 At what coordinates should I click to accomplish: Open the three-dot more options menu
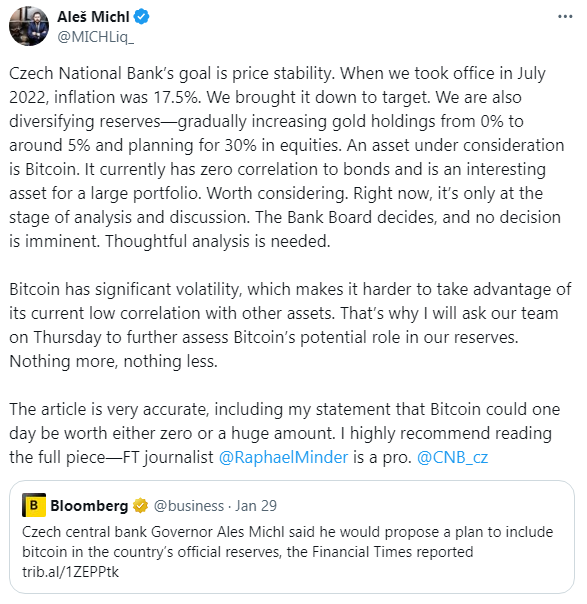(565, 17)
